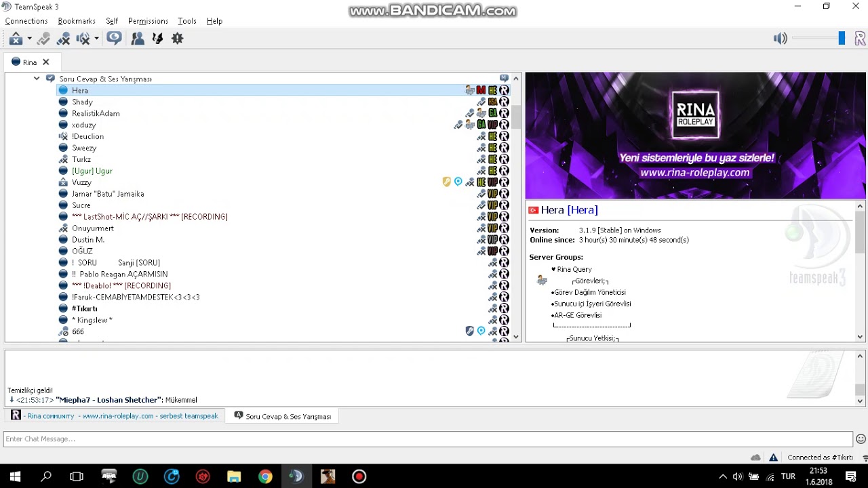Screen dimensions: 868x488
Task: Toggle subscribe to all channels eye-bubble icon
Action: click(x=114, y=39)
